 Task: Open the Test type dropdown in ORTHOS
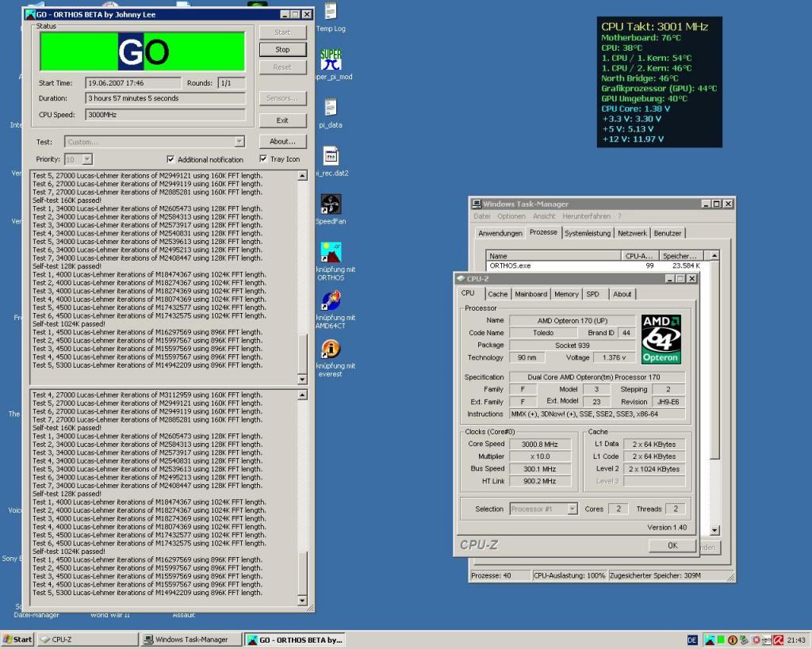coord(239,142)
